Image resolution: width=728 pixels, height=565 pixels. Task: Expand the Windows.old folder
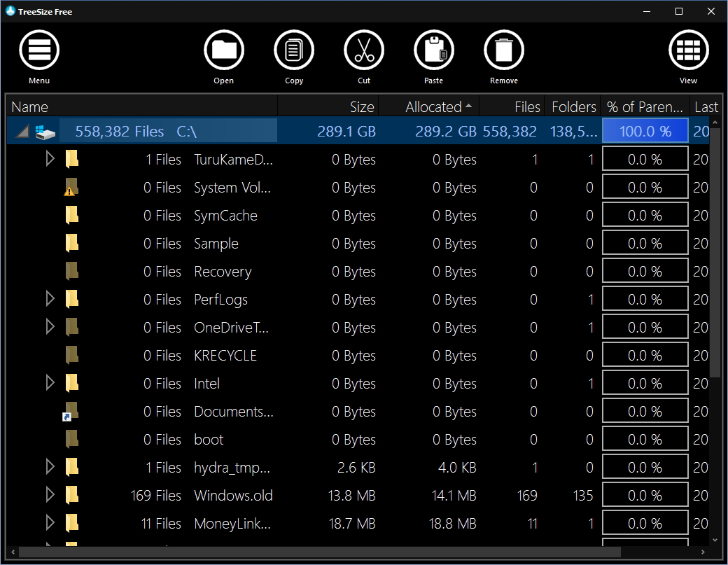[50, 496]
